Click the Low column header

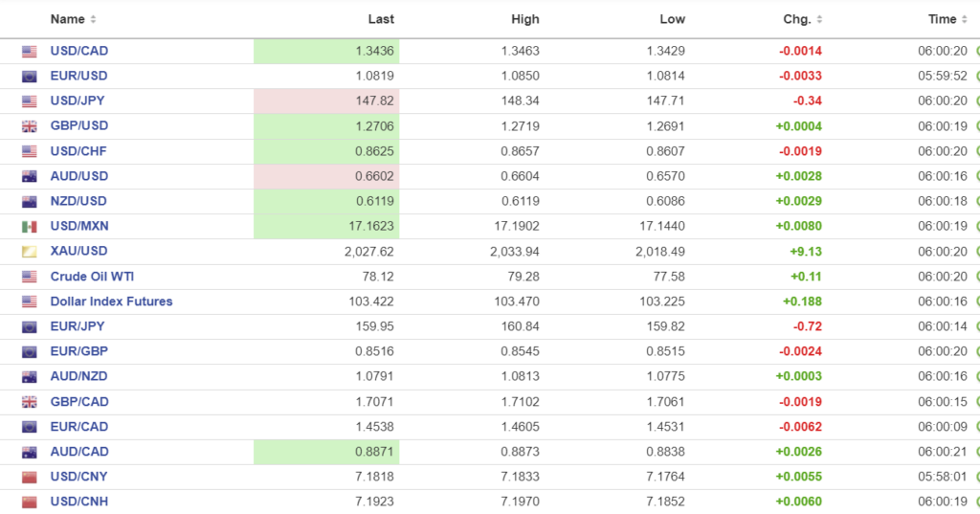click(672, 19)
